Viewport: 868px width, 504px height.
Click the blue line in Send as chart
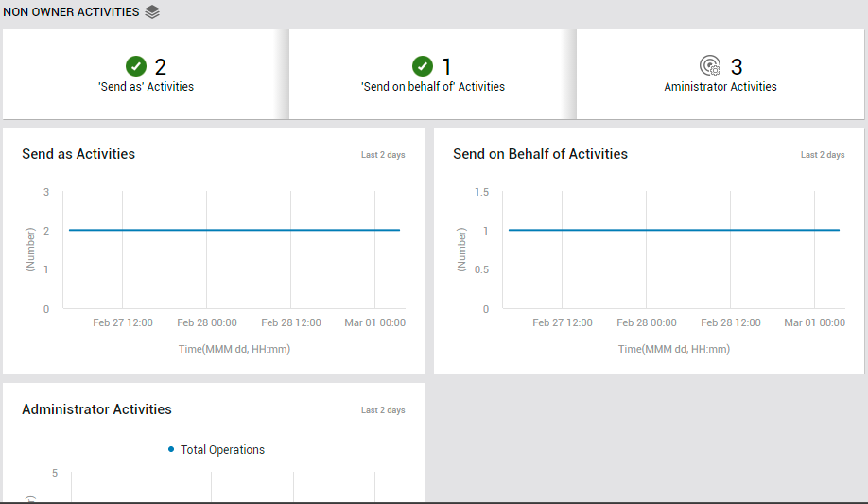tap(234, 230)
